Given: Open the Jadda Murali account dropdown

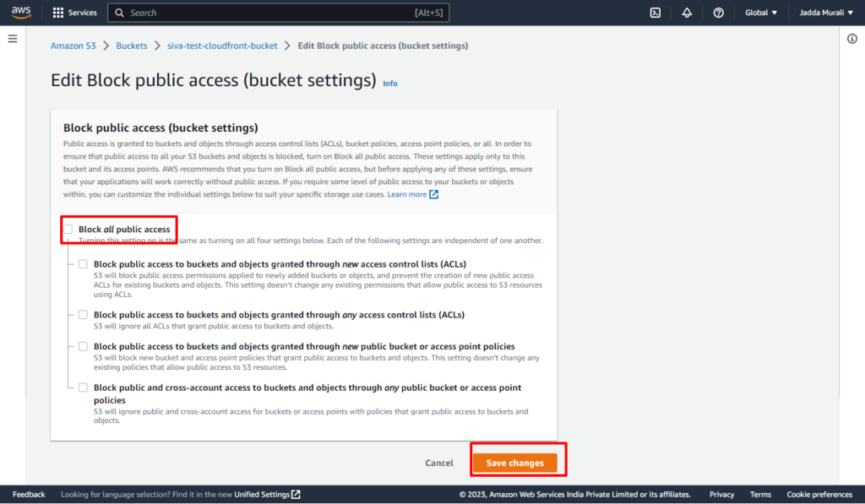Looking at the screenshot, I should coord(826,13).
